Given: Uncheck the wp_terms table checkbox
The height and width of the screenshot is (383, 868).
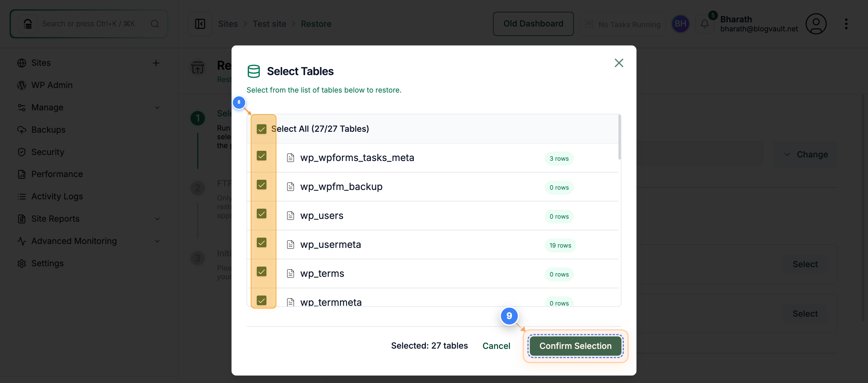Looking at the screenshot, I should coord(262,271).
